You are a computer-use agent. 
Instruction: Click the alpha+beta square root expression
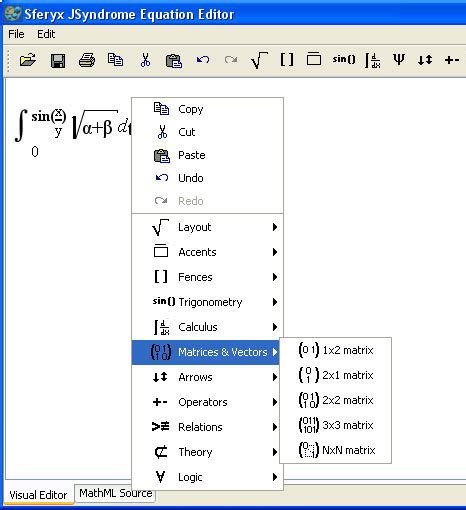coord(95,125)
